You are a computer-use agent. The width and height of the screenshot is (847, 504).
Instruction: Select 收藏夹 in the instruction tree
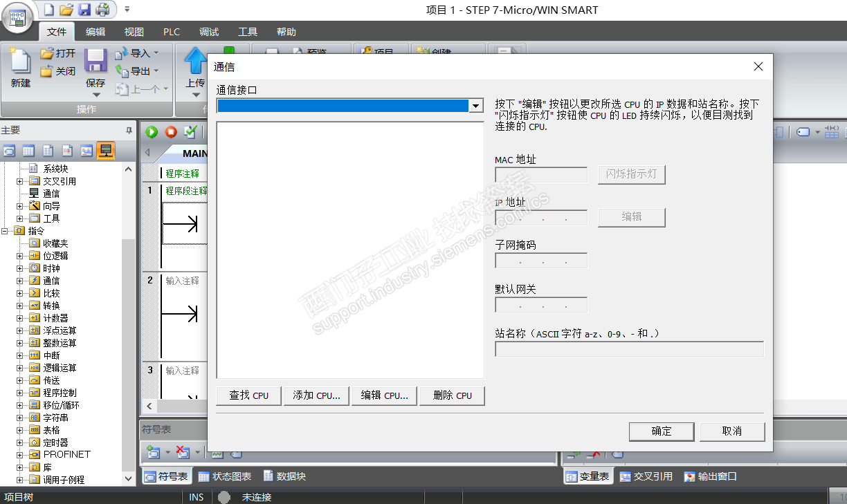pos(55,243)
